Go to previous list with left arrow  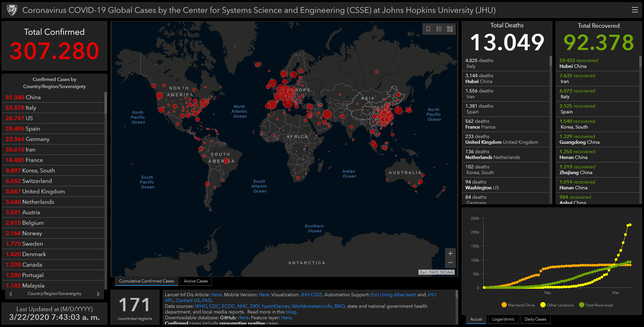[x=10, y=294]
